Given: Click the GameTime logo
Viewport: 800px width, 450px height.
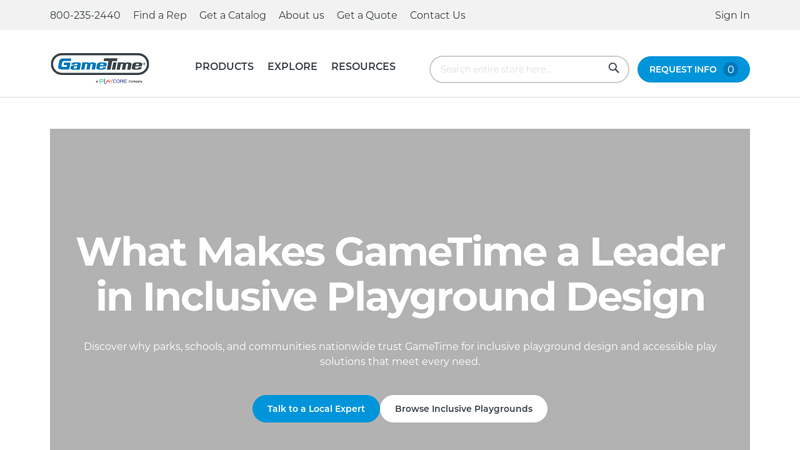Looking at the screenshot, I should click(100, 68).
